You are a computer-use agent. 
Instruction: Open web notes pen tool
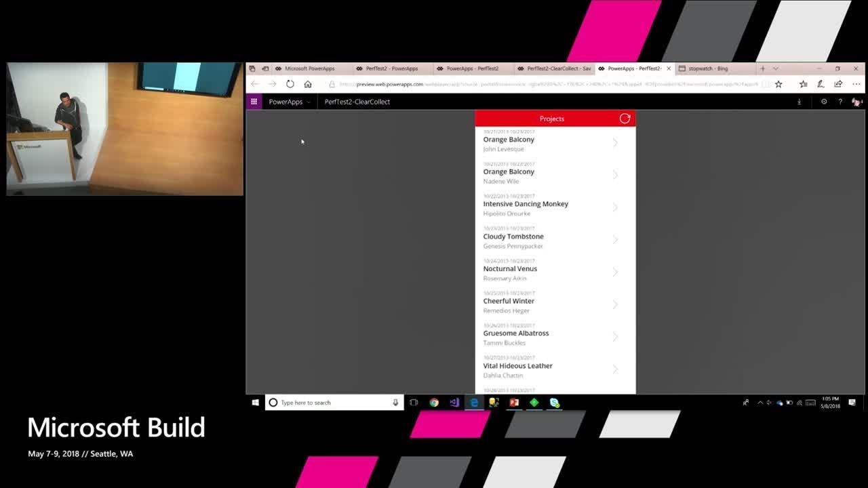coord(821,84)
